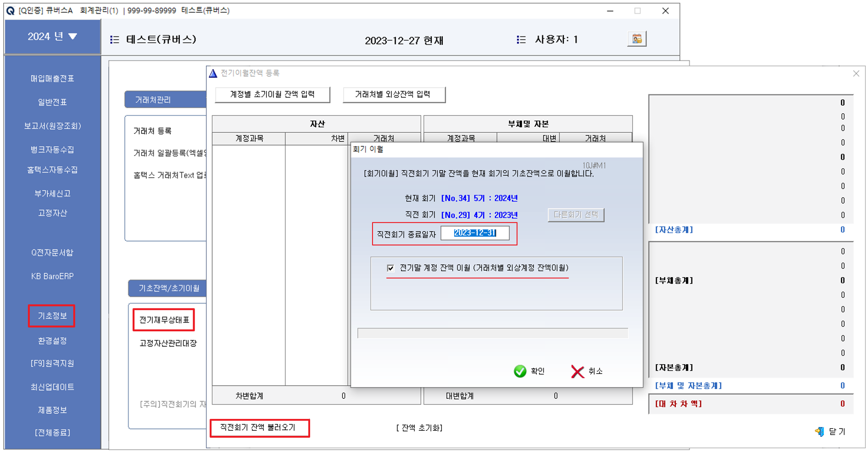Image resolution: width=868 pixels, height=451 pixels.
Task: Open 부가세신고 in the sidebar
Action: (52, 194)
